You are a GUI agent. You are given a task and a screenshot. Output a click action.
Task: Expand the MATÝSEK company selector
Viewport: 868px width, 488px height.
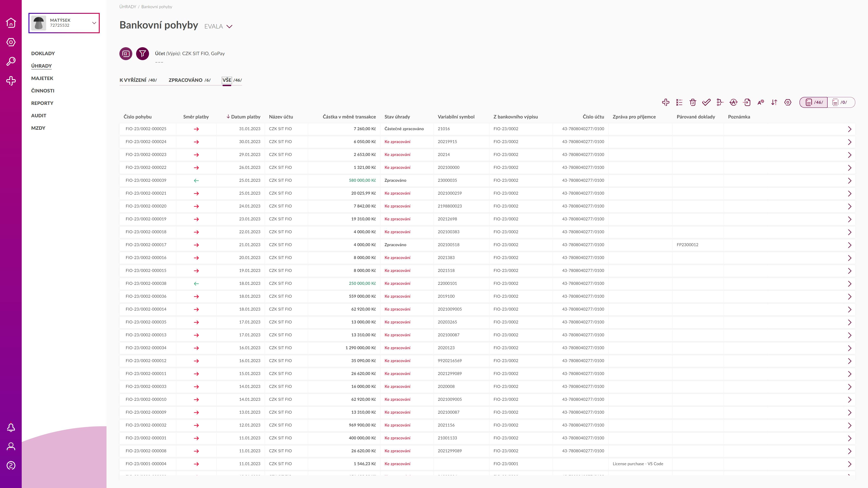[x=64, y=23]
